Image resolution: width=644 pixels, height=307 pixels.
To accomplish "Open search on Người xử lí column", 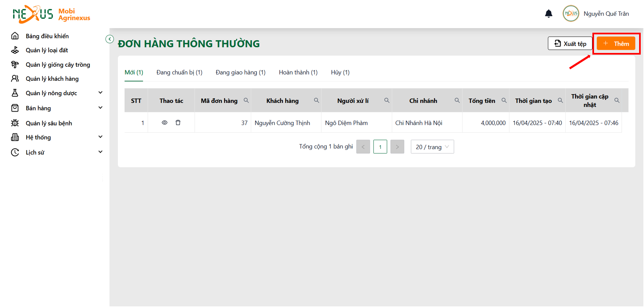I will point(387,100).
